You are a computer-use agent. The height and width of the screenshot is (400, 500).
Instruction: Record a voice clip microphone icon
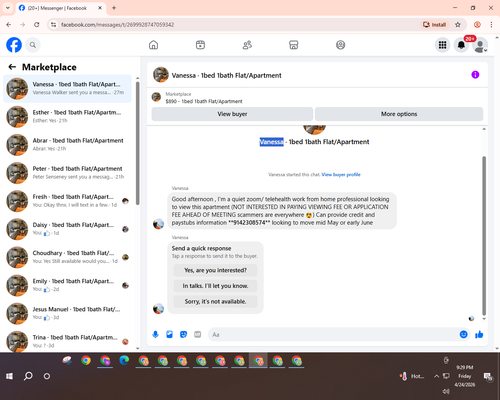point(155,334)
